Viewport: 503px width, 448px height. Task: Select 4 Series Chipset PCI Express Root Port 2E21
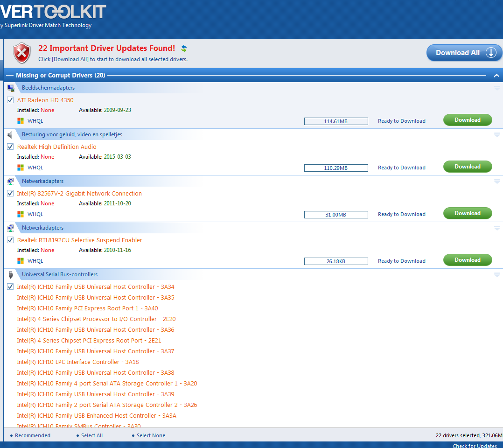click(89, 341)
